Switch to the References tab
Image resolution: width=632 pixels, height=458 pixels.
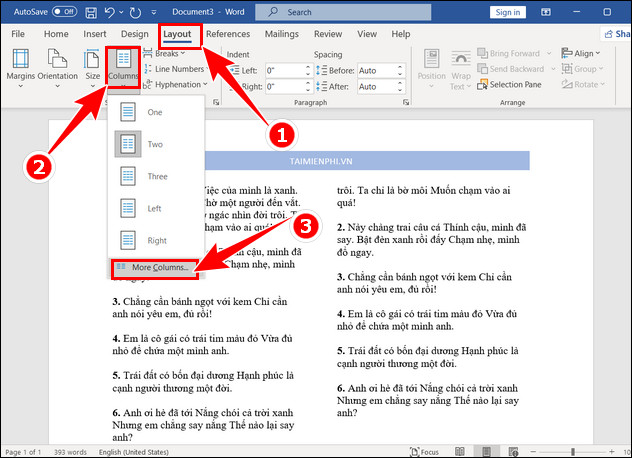click(x=228, y=34)
